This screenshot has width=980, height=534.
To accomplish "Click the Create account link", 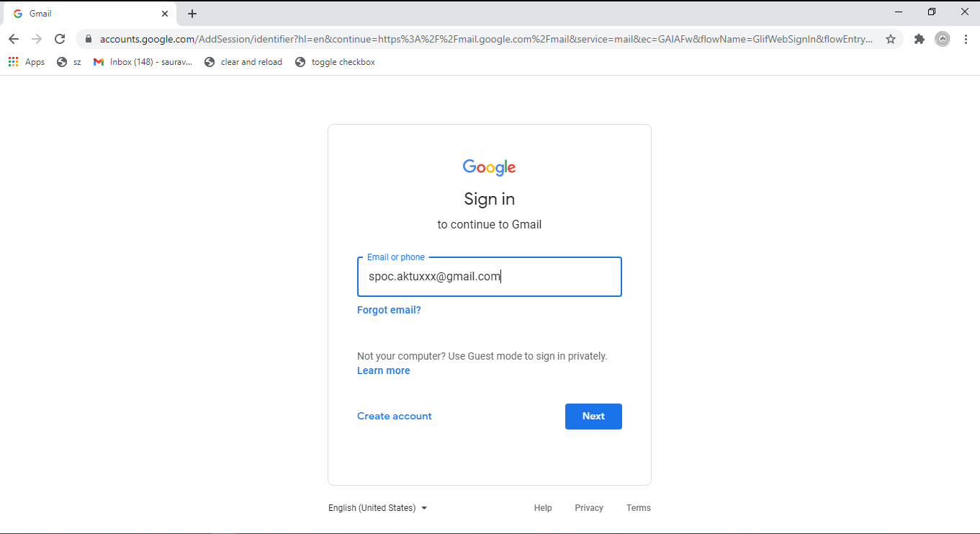I will tap(395, 416).
